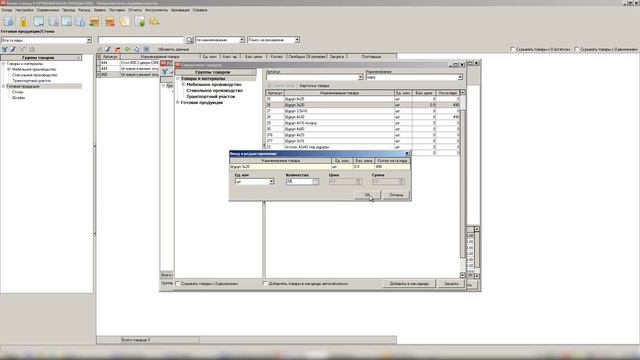
Task: Select 'Транспортный участок' in dialog tree
Action: click(x=211, y=97)
